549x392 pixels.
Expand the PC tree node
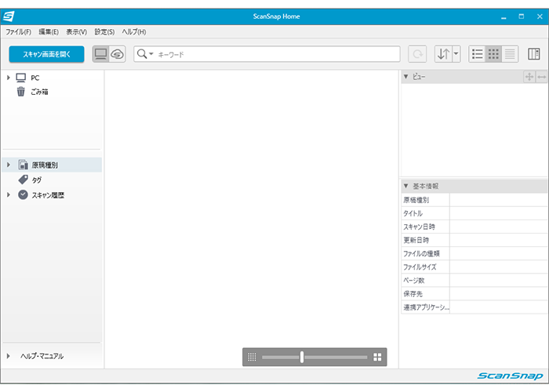point(8,78)
